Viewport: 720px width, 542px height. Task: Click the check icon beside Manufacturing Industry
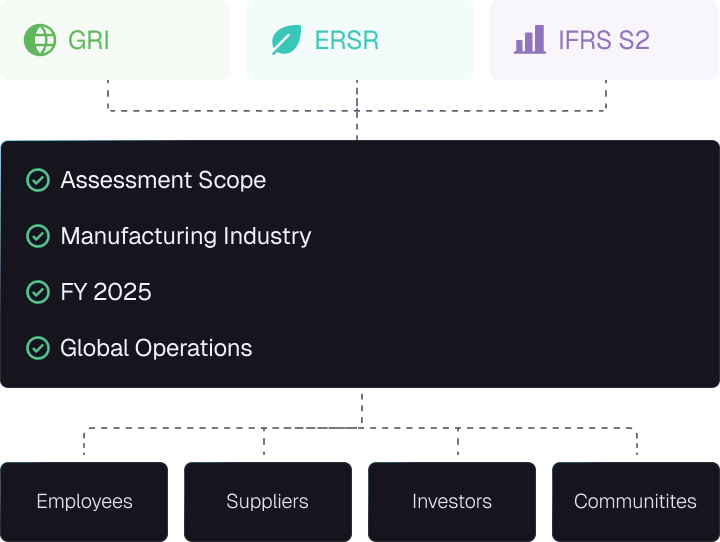point(38,236)
